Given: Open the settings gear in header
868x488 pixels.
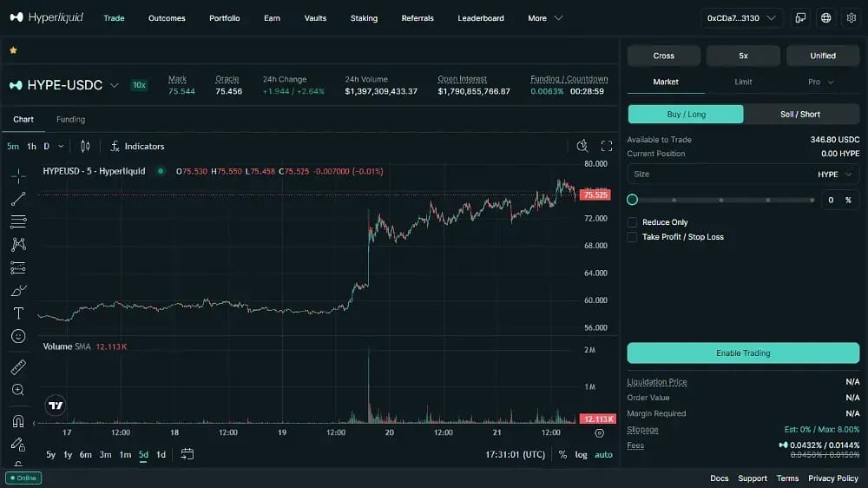Looking at the screenshot, I should click(x=852, y=17).
